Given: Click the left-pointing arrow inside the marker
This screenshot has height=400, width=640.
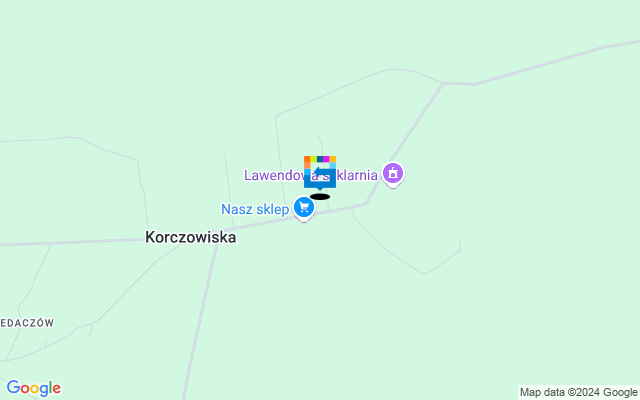Looking at the screenshot, I should coord(322,172).
